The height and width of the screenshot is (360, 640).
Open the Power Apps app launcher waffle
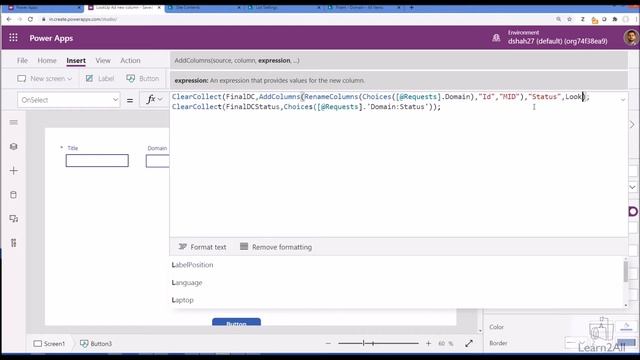13,38
